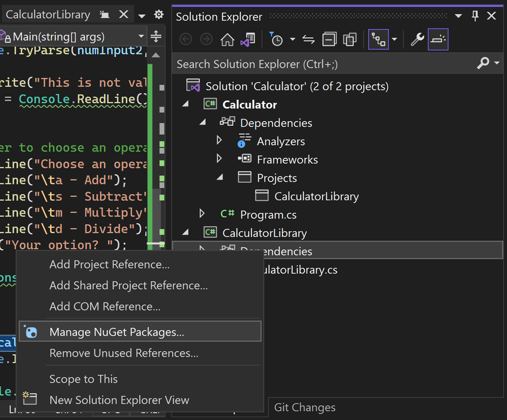This screenshot has height=420, width=507.
Task: Open Properties via the wrench icon
Action: [417, 39]
